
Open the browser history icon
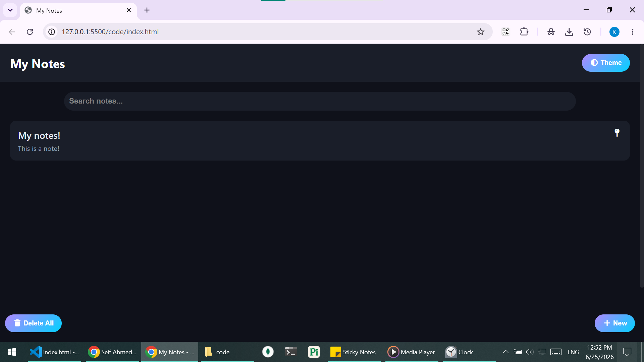587,32
